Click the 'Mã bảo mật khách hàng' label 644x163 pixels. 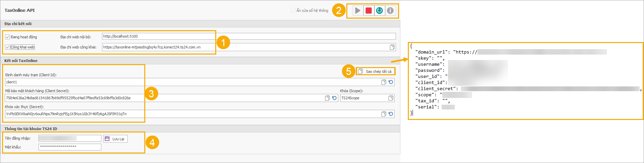click(x=37, y=91)
